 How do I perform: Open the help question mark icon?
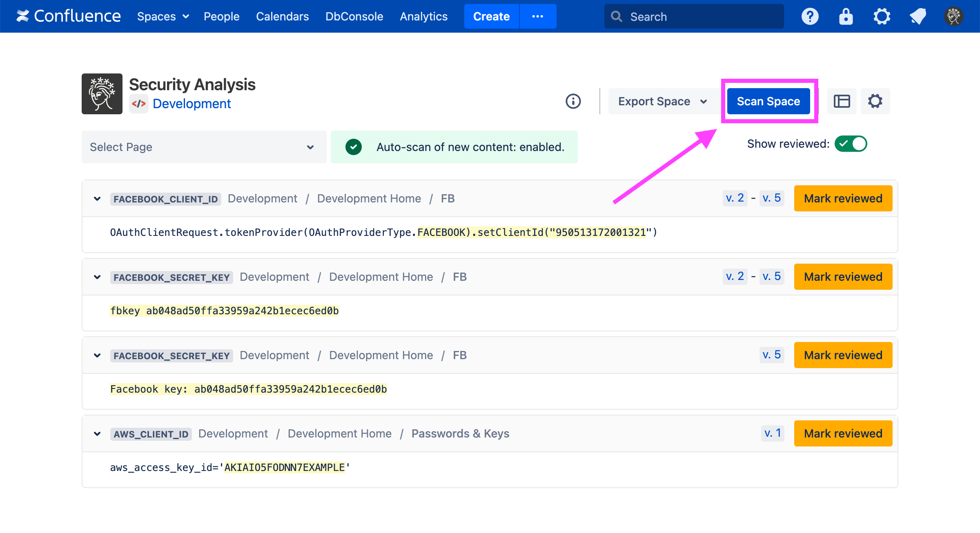pos(810,16)
